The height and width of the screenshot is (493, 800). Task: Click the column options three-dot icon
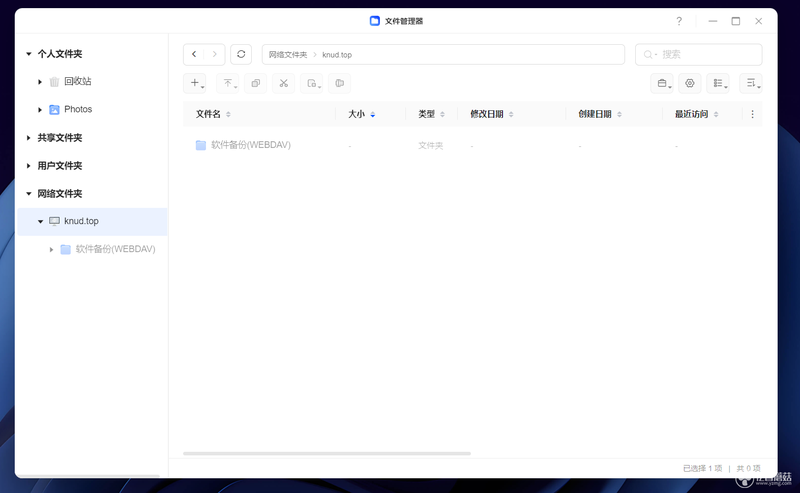click(x=752, y=114)
